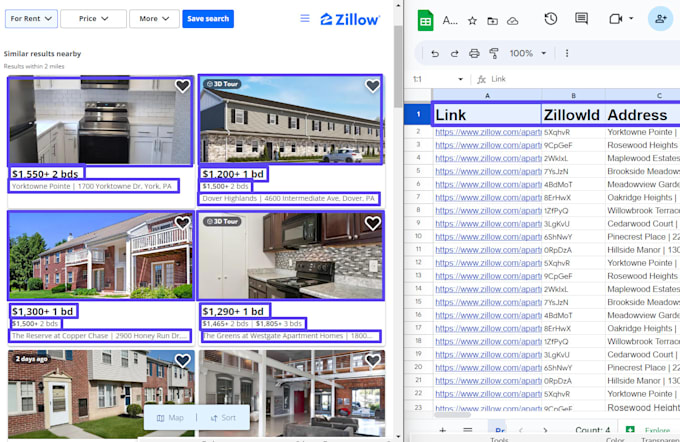Viewport: 680px width, 442px height.
Task: Click the Yorktowne Pointe kitchen photo
Action: (101, 121)
